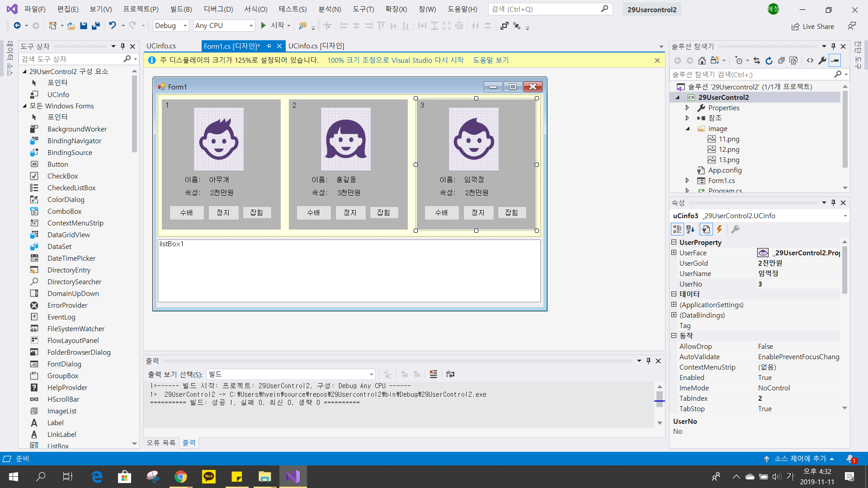
Task: Open the 디버그(D) menu
Action: coord(218,9)
